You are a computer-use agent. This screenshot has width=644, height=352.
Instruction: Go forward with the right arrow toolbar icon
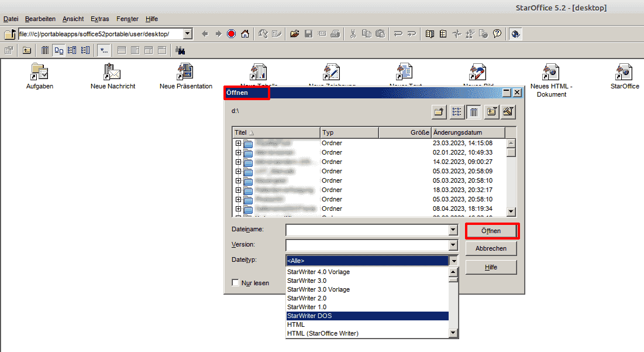point(219,34)
